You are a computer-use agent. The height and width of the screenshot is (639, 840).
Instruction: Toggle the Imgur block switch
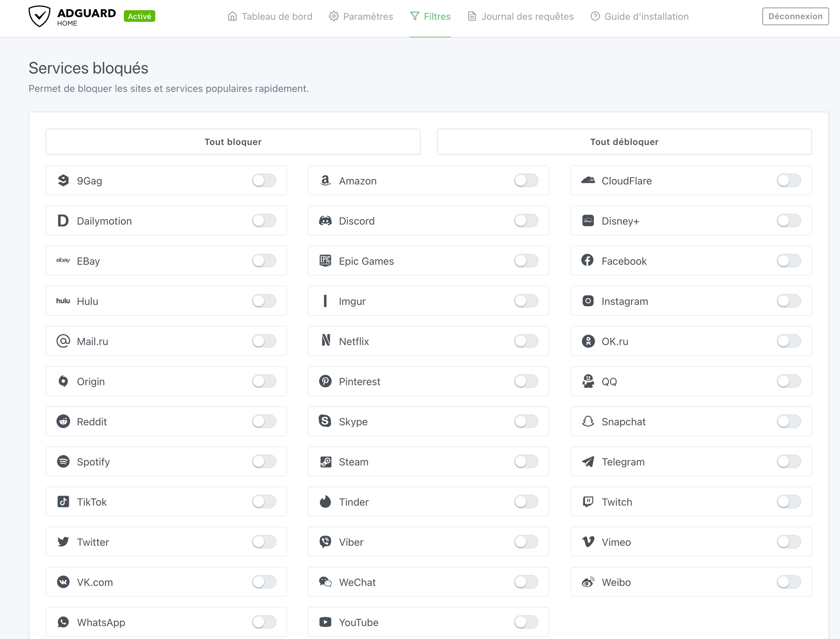(x=526, y=301)
